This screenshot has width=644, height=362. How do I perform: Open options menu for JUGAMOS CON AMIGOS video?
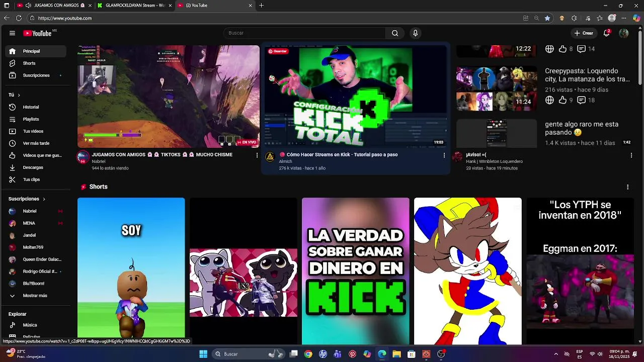[257, 155]
